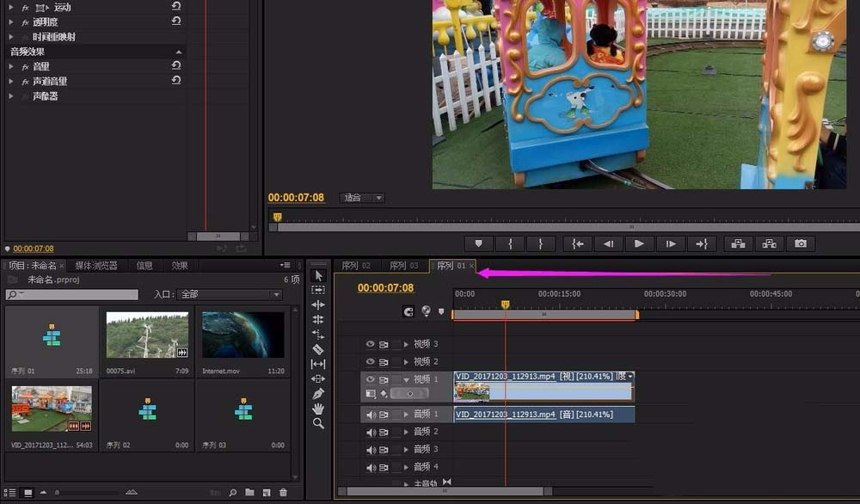The width and height of the screenshot is (860, 504).
Task: Choose the Hand tool
Action: (x=318, y=409)
